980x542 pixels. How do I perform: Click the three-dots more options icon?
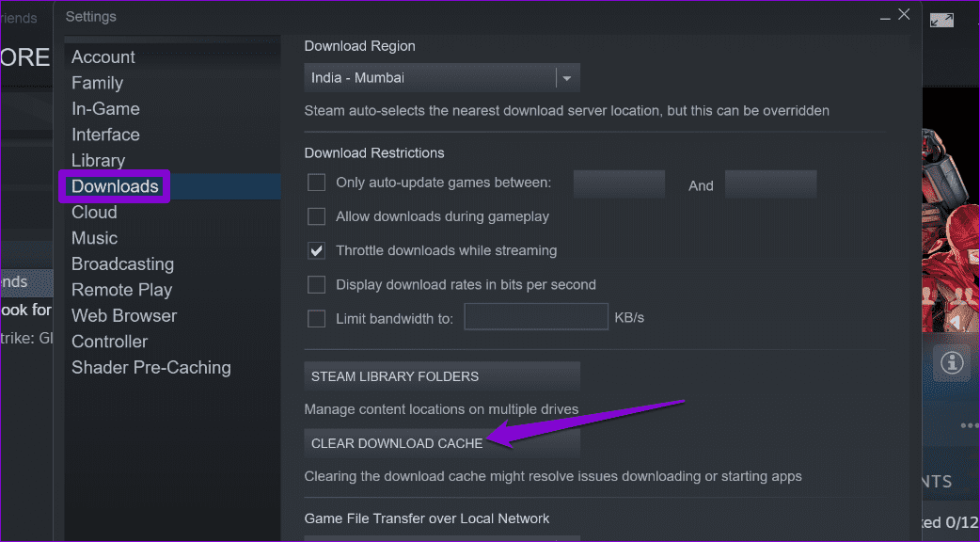(969, 425)
